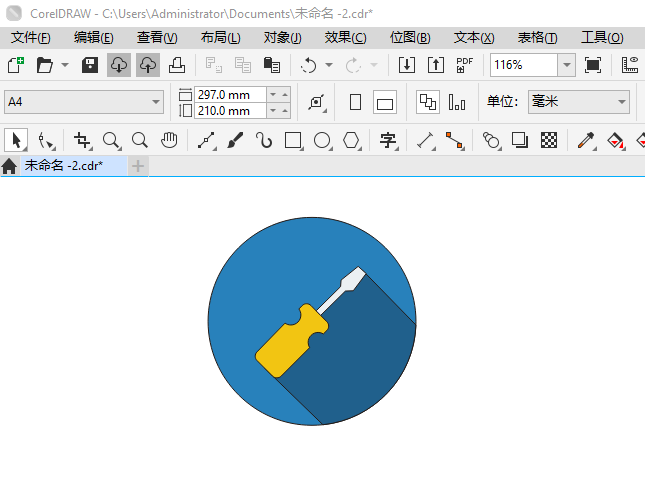
Task: Select the Ellipse tool
Action: pyautogui.click(x=322, y=141)
